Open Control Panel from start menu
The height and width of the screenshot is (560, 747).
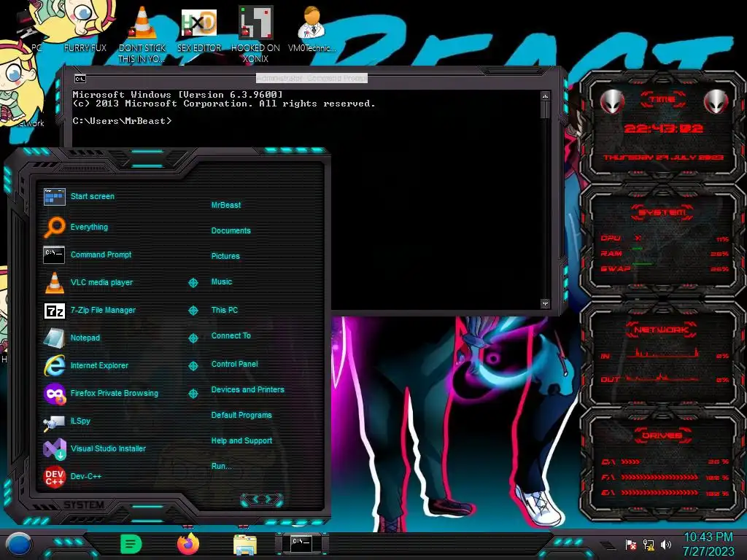click(x=234, y=364)
